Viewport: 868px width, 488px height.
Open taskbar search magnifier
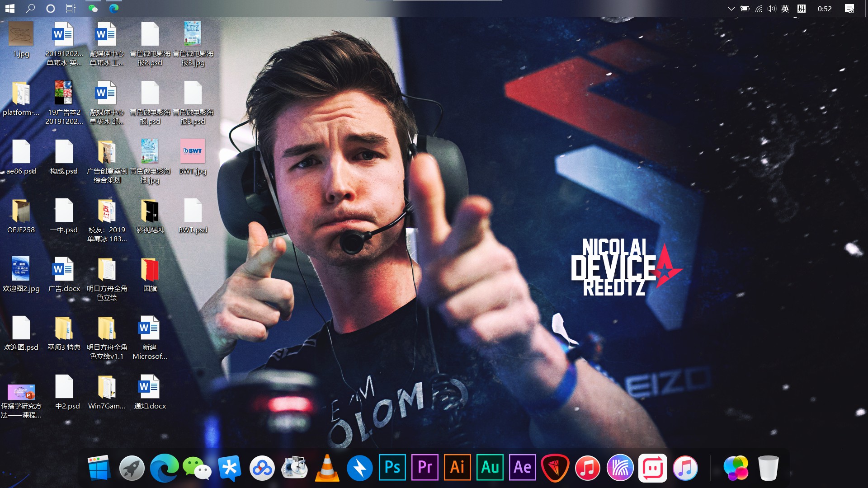(30, 8)
